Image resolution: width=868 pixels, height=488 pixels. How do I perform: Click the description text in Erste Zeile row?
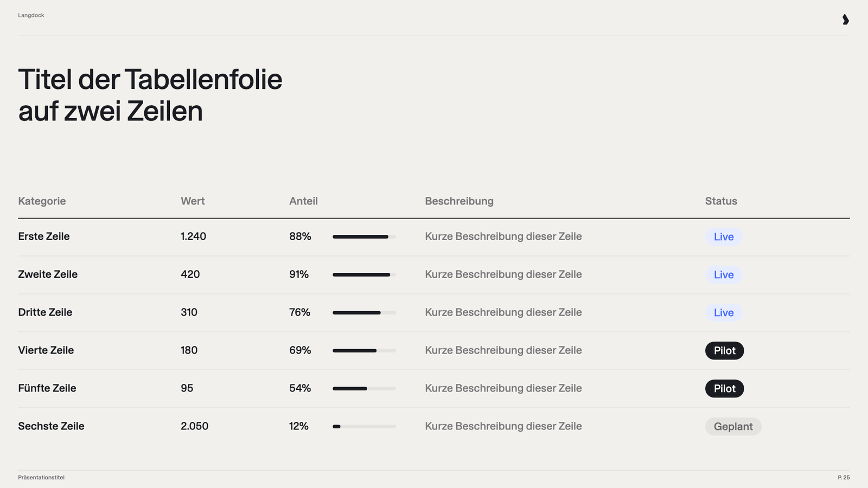pyautogui.click(x=503, y=236)
